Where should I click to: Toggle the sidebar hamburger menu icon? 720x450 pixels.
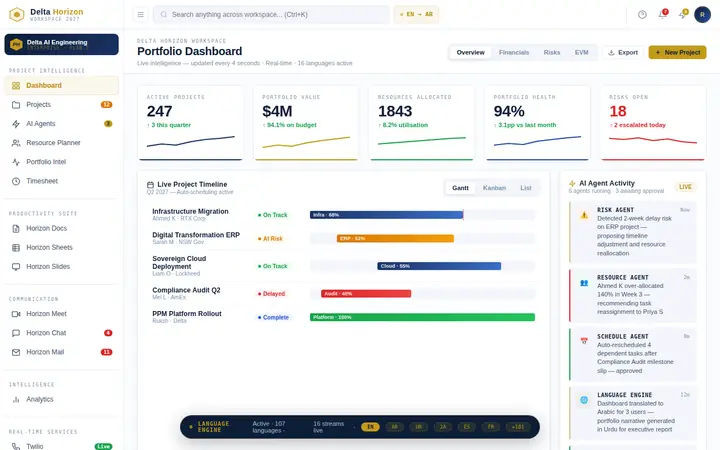141,15
